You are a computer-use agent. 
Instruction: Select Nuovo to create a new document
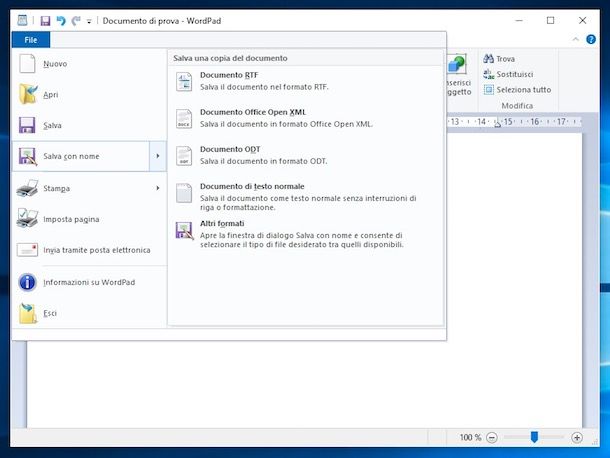pyautogui.click(x=89, y=64)
